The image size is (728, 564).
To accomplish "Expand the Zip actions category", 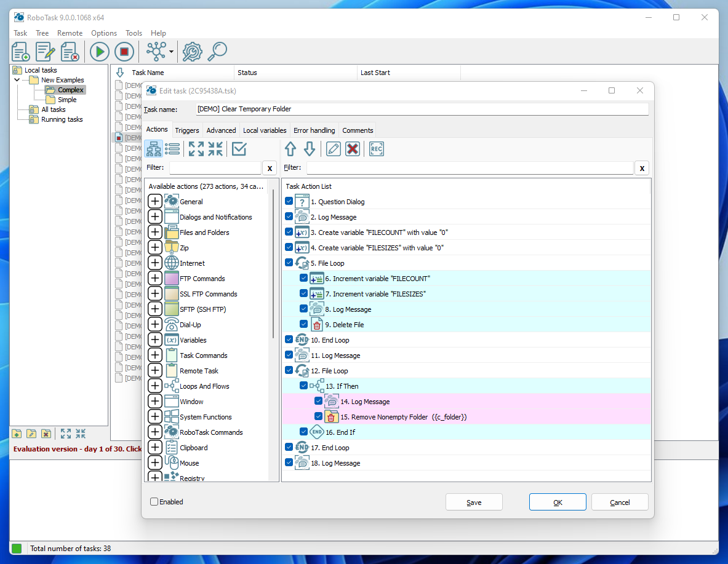I will [x=155, y=247].
